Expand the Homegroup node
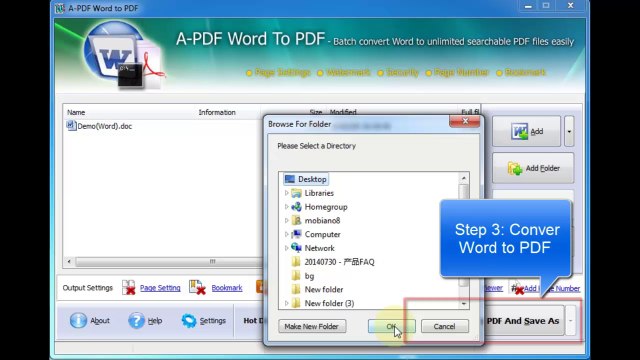The height and width of the screenshot is (360, 640). click(286, 207)
